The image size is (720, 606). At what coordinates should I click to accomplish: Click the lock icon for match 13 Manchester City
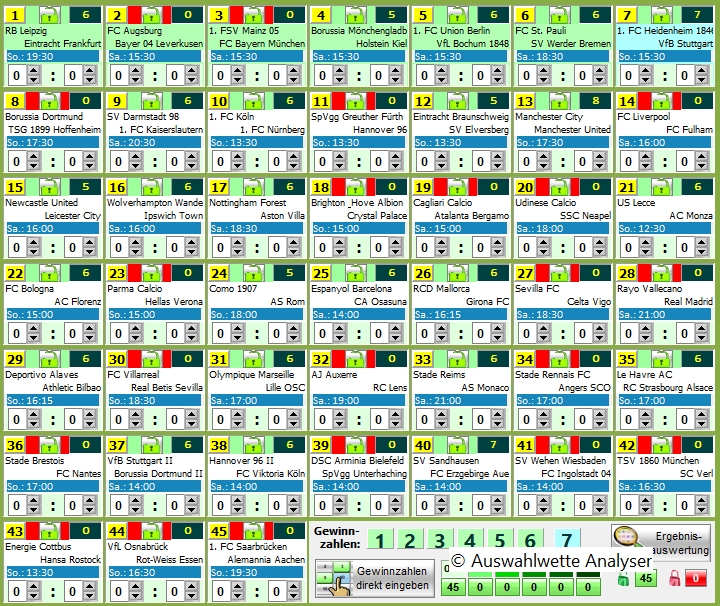point(560,101)
